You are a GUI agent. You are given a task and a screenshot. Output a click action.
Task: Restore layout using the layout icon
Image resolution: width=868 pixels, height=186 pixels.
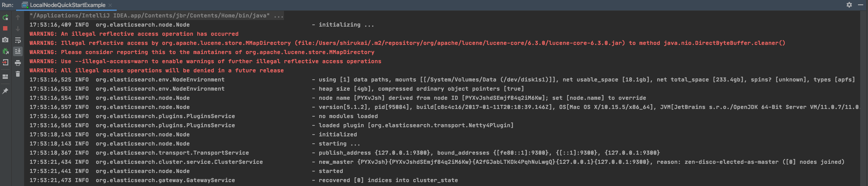pyautogui.click(x=5, y=77)
